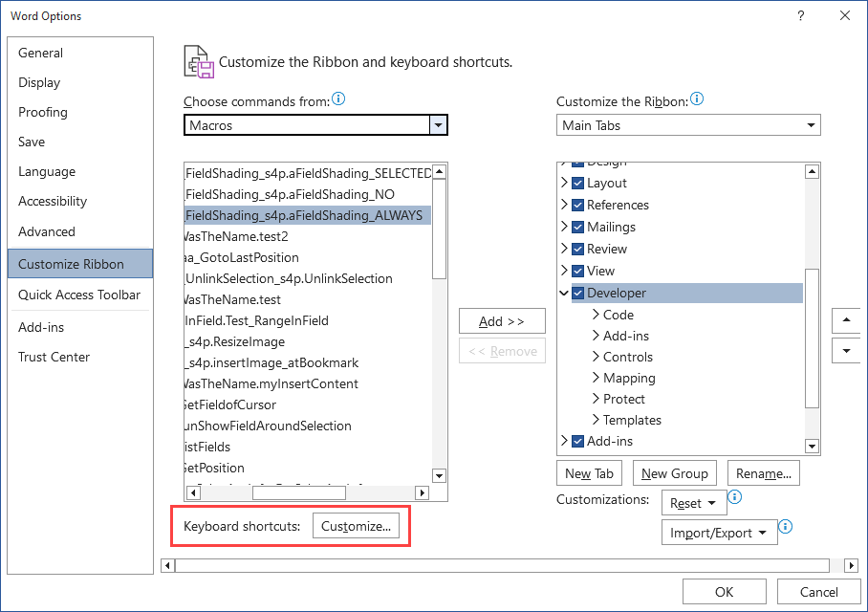
Task: Select macro _s4p.ResizeImage
Action: [307, 341]
